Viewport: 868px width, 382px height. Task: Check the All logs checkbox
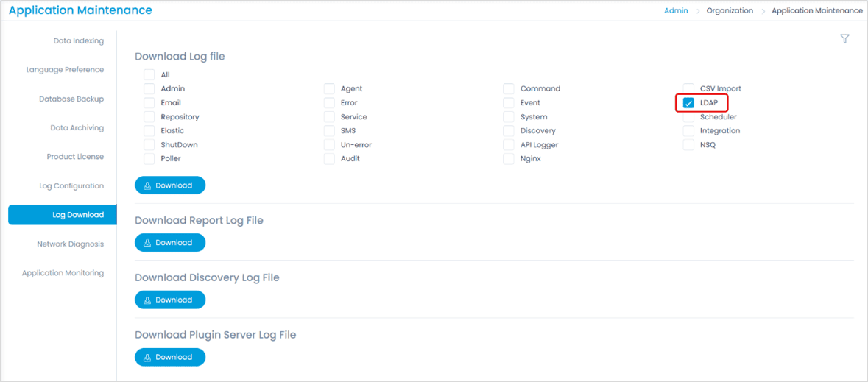tap(149, 75)
